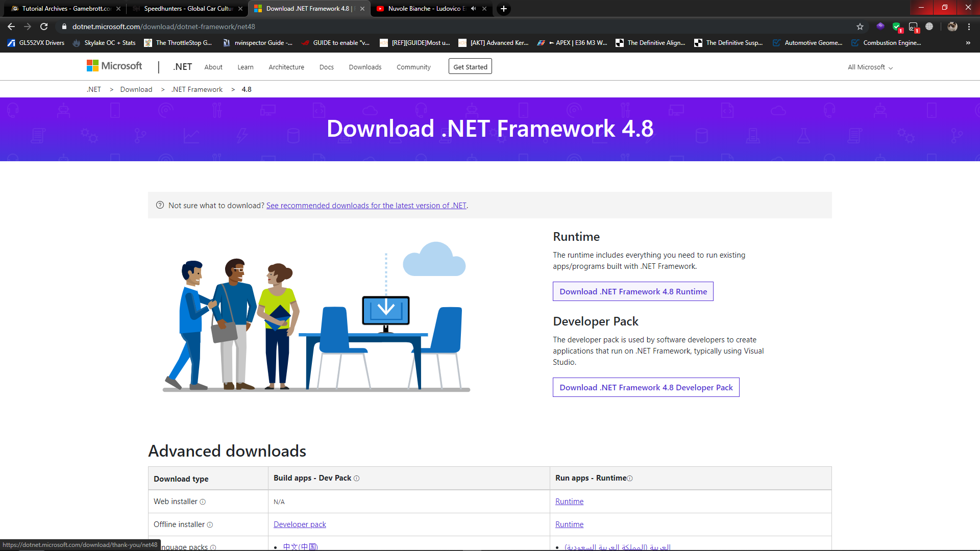This screenshot has width=980, height=551.
Task: Expand the overflow bookmarks chevron
Action: (968, 43)
